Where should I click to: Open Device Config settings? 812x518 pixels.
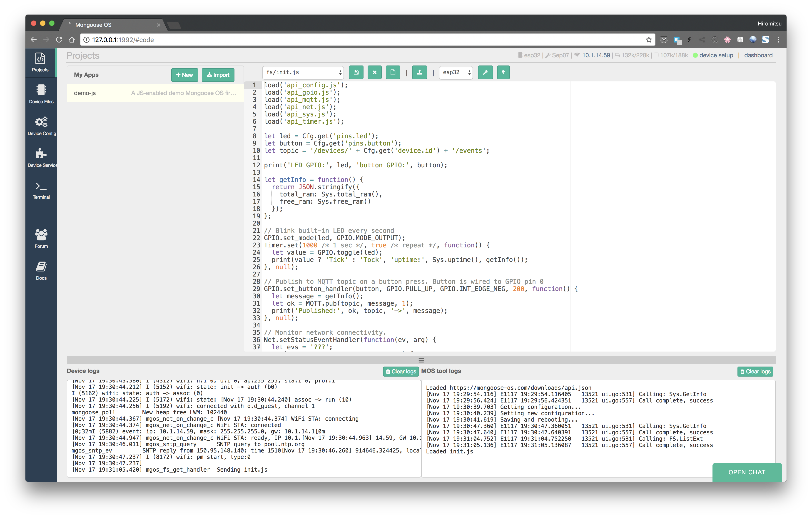41,125
